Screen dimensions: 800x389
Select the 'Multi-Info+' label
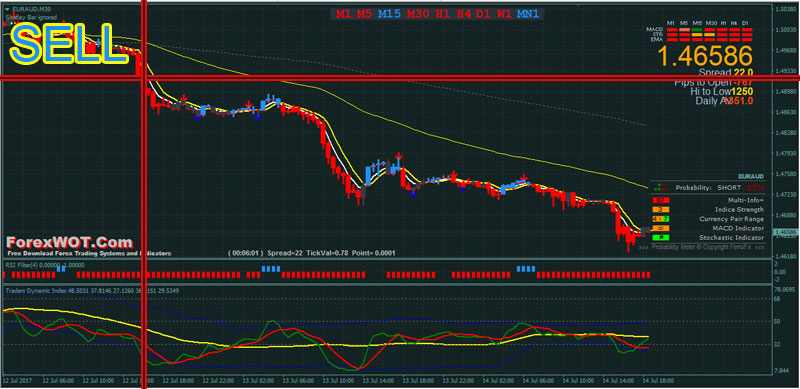pos(747,200)
